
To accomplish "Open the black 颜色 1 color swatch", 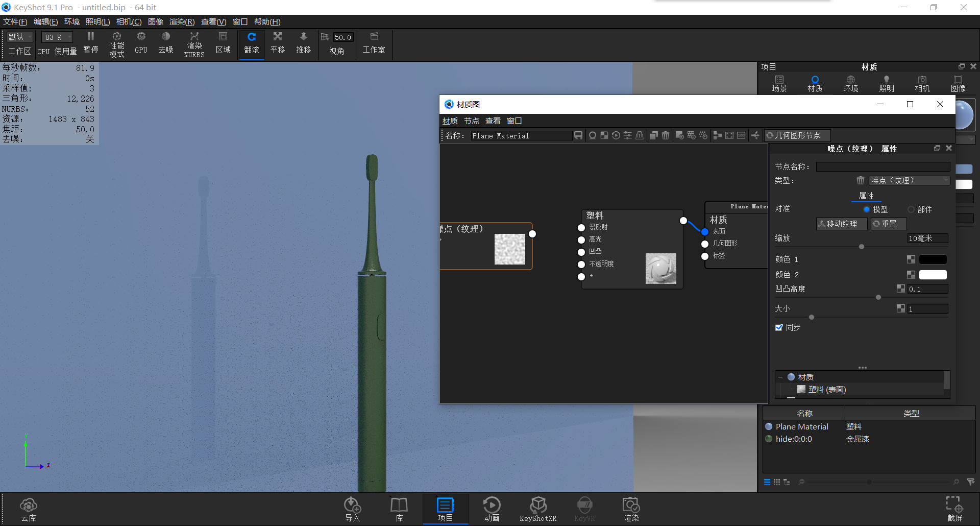I will coord(933,259).
